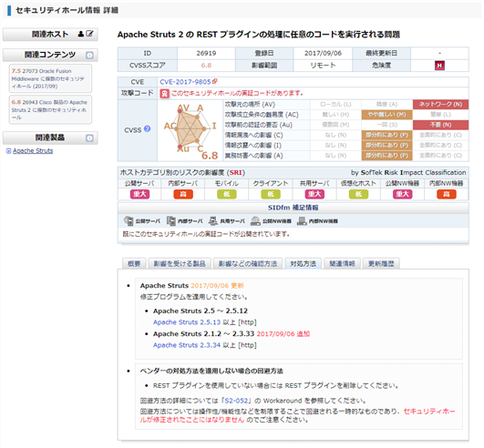Screen dimensions: 484x448
Task: Click the red skull attack code icon
Action: [164, 94]
